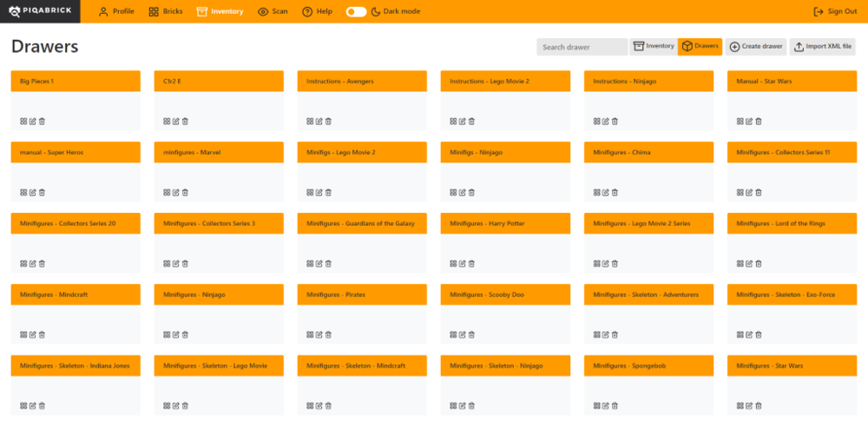Viewport: 868px width, 424px height.
Task: Edit the Skeleton - Exo-Force drawer
Action: [749, 335]
